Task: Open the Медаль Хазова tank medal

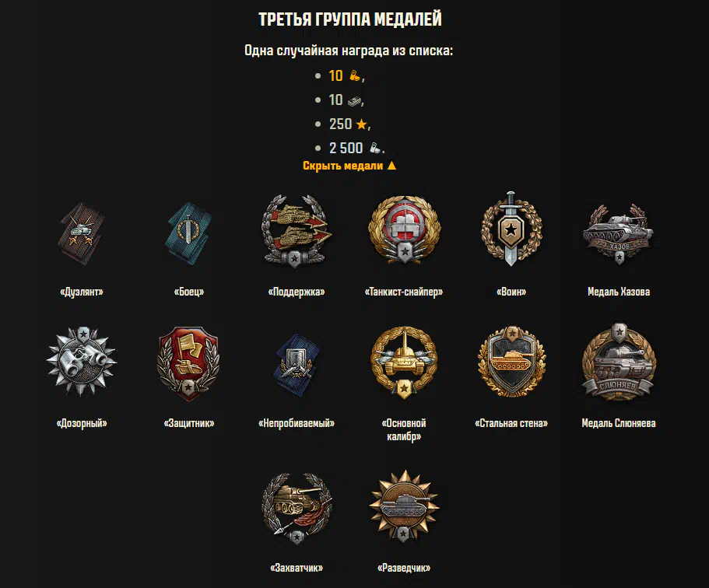Action: [x=618, y=234]
